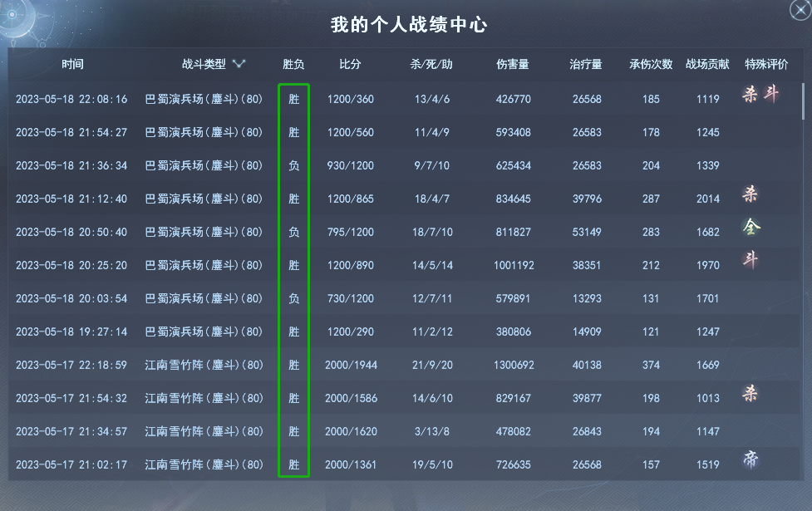Click the contribution value 1013

[x=708, y=398]
